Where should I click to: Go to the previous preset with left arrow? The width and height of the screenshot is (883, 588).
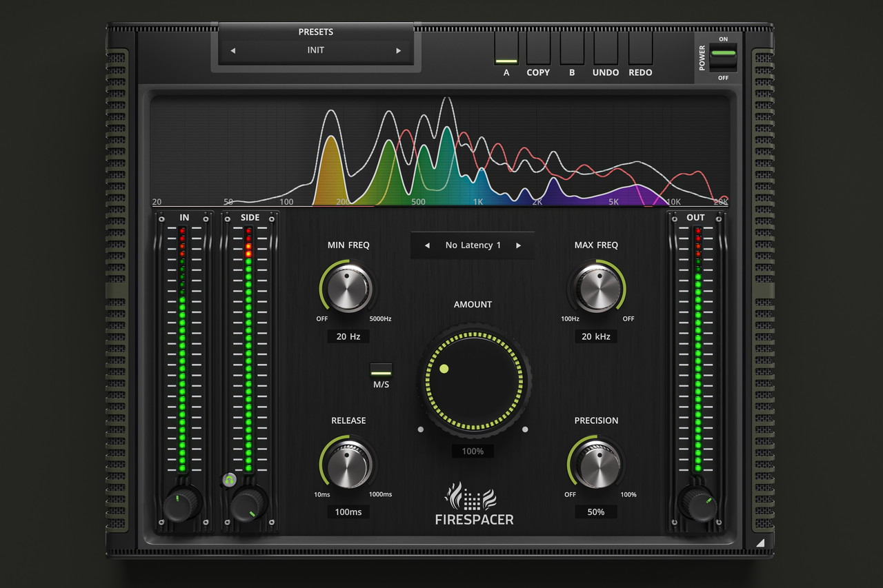click(x=232, y=51)
